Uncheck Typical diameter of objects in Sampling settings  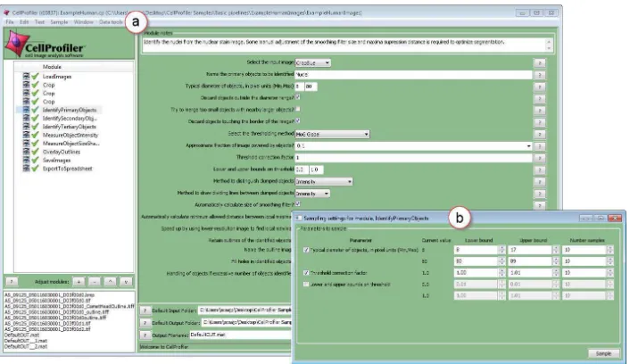[306, 250]
